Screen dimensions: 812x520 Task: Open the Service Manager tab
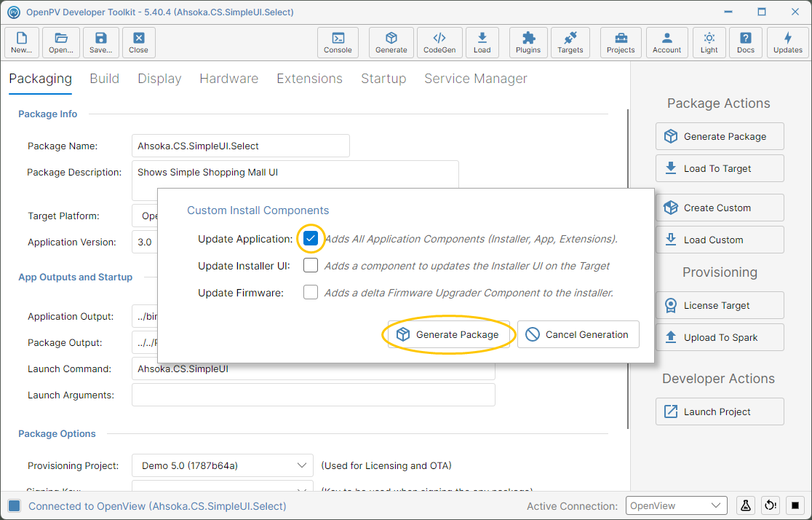pyautogui.click(x=476, y=79)
